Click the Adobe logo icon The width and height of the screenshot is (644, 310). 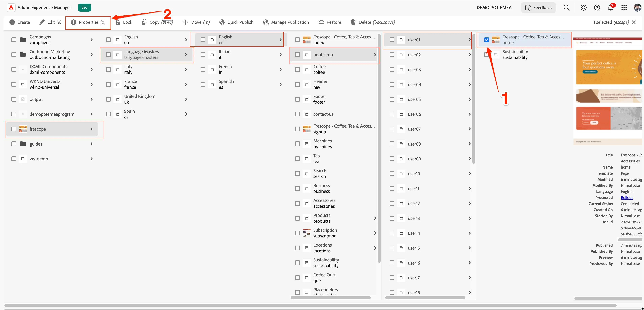click(x=11, y=7)
